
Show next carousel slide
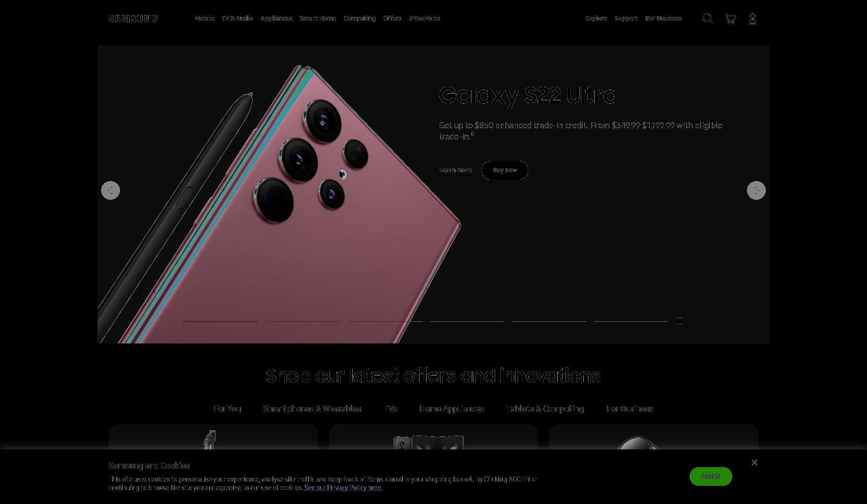(x=756, y=190)
